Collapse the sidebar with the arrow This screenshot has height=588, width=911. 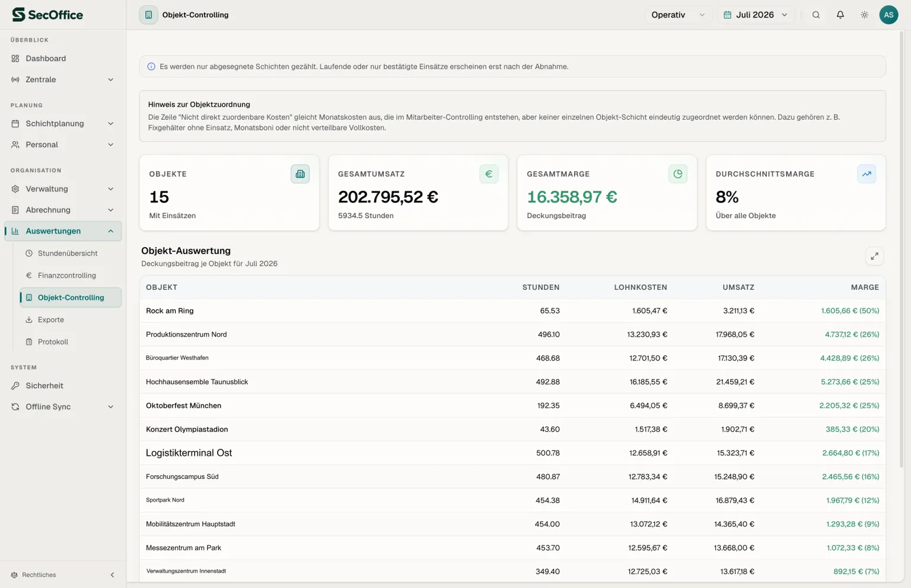(113, 575)
